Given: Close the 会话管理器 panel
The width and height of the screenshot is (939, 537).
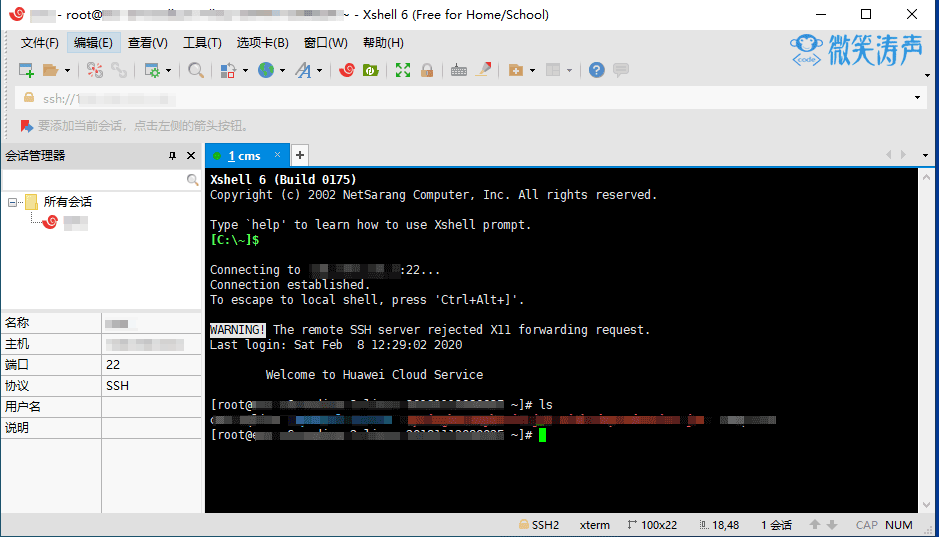Looking at the screenshot, I should pyautogui.click(x=191, y=156).
